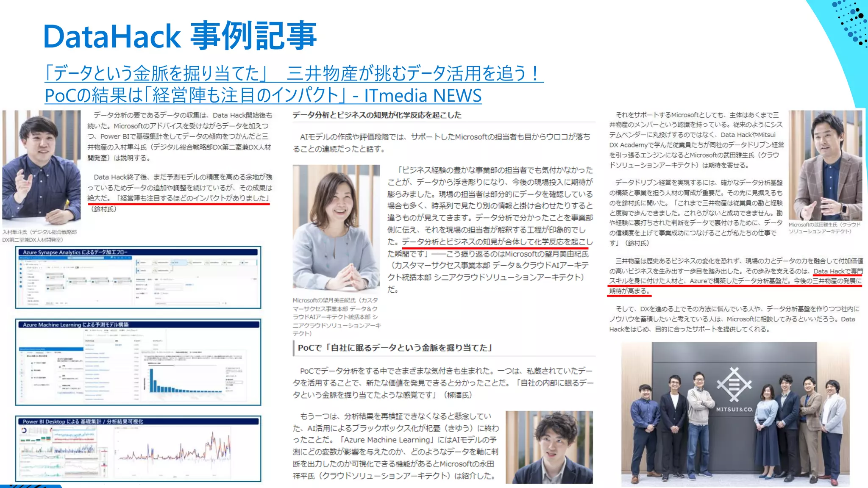868x488 pixels.
Task: Select underlined quote '経営陣も注目するほどのインパクトがありました'
Action: [x=193, y=198]
